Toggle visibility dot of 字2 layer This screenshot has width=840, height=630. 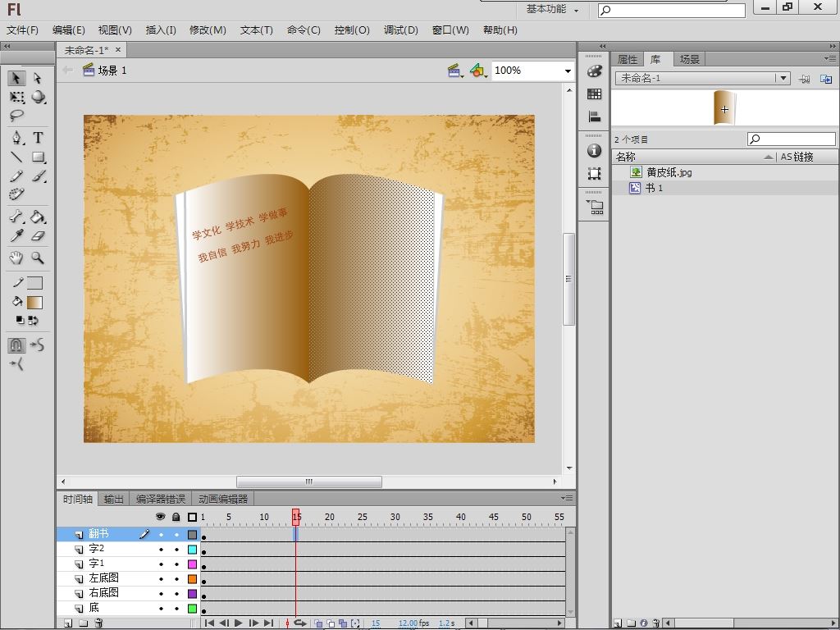point(161,549)
